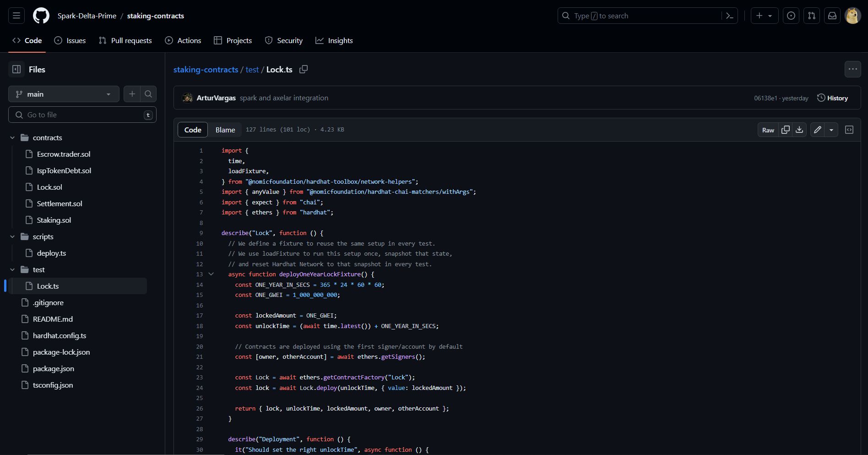The height and width of the screenshot is (455, 868).
Task: Click the top search bar
Action: click(647, 16)
